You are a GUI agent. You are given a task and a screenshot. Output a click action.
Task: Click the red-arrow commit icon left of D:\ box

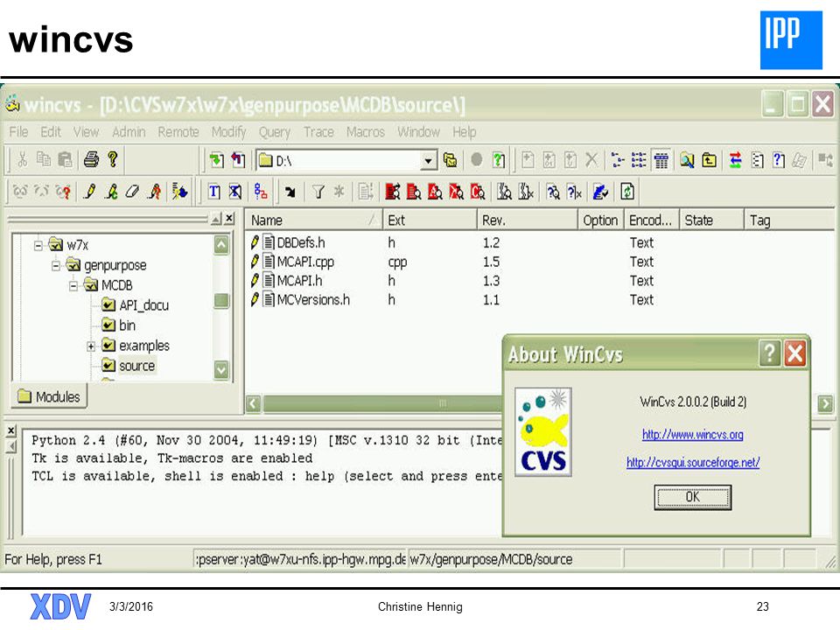coord(238,159)
